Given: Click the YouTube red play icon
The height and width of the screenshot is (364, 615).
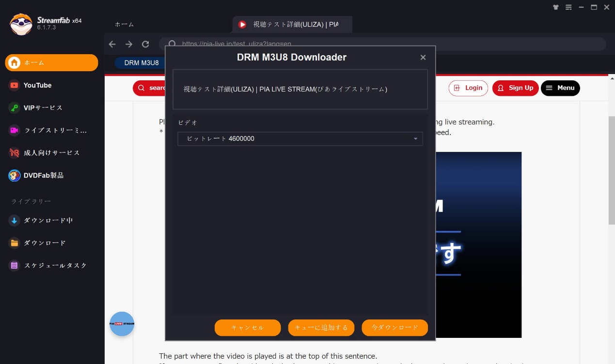Looking at the screenshot, I should click(x=15, y=85).
